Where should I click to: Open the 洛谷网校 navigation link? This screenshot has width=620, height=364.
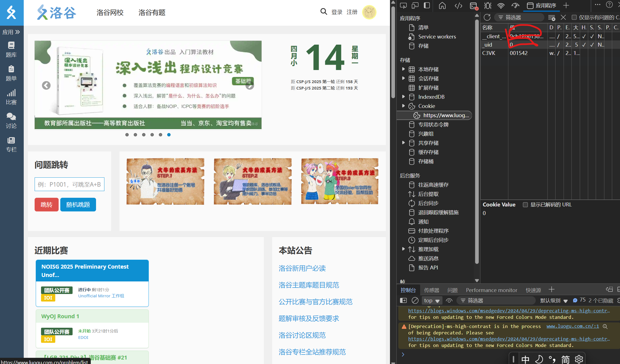pos(110,12)
